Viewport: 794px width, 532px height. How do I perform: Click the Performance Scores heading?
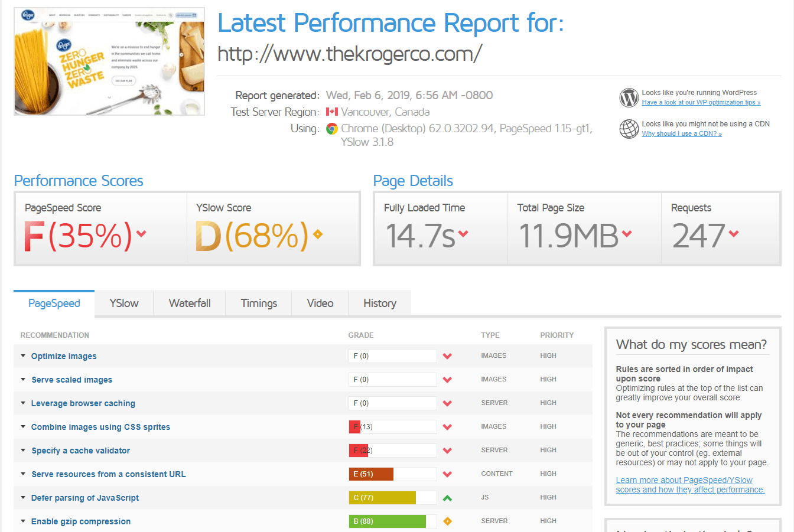click(79, 181)
